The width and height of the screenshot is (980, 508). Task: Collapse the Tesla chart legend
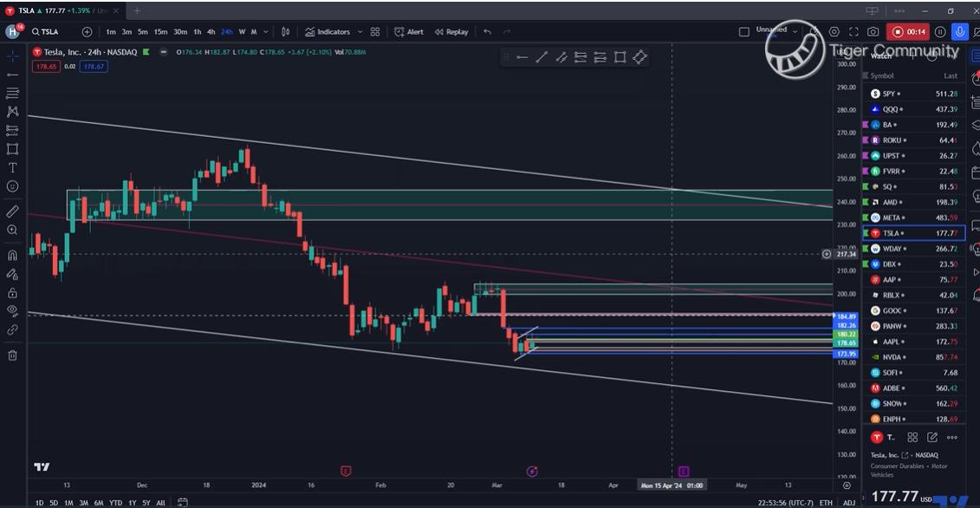163,52
